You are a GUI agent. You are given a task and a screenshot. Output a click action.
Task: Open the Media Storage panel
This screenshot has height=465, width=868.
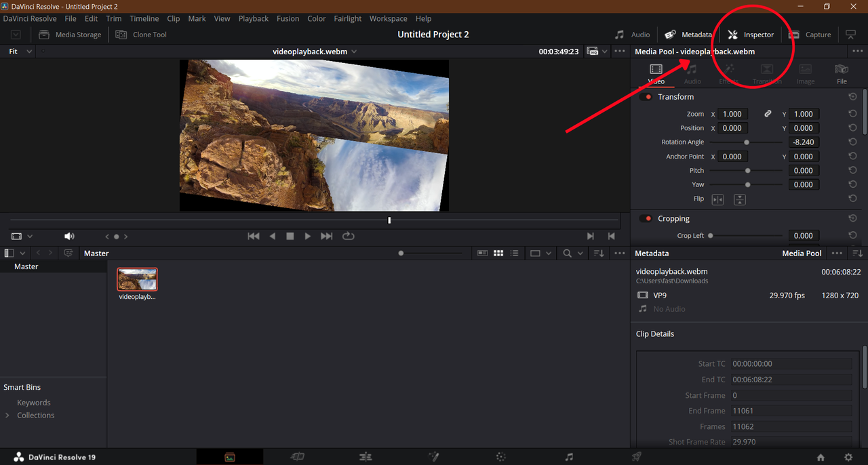(70, 35)
